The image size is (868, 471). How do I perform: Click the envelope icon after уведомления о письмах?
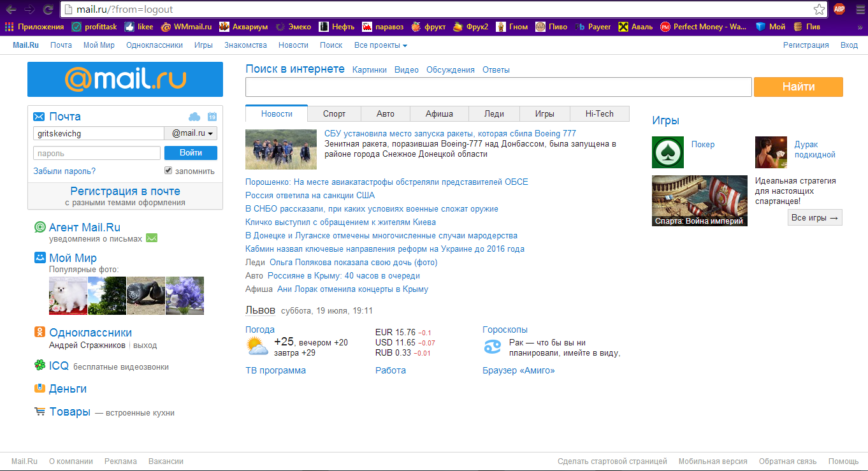click(x=152, y=238)
